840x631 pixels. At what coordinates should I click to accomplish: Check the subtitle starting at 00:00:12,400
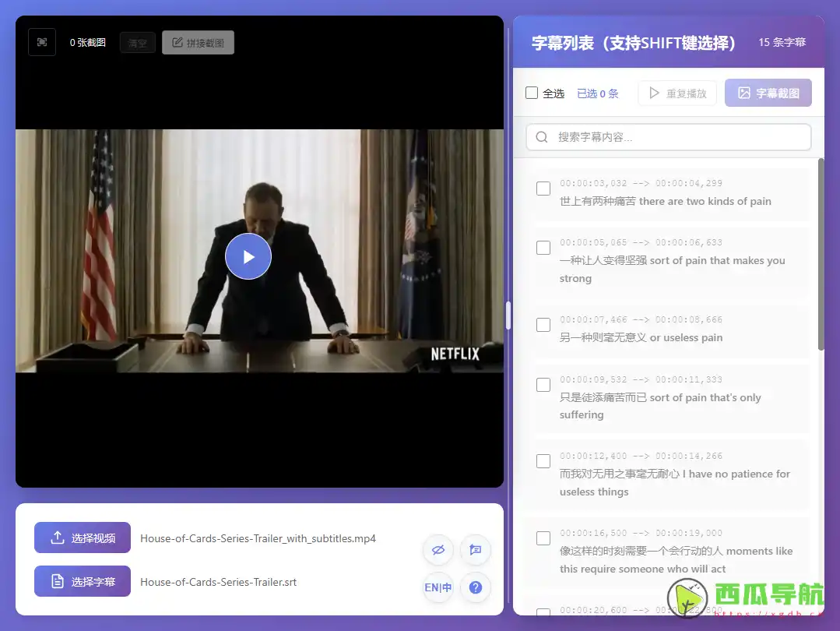pos(543,461)
